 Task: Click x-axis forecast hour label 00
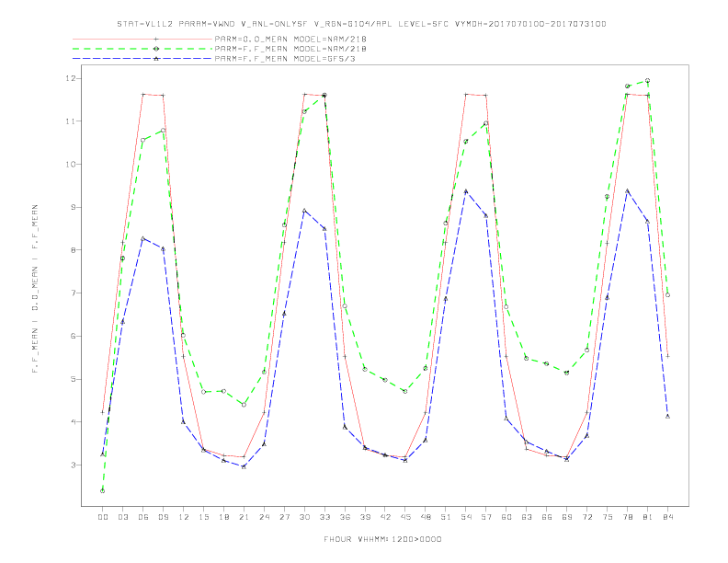click(x=103, y=517)
